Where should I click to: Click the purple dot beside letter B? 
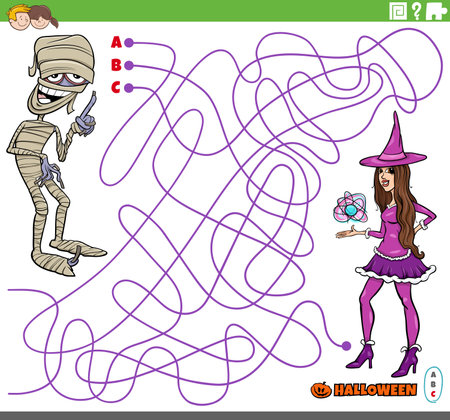[129, 65]
